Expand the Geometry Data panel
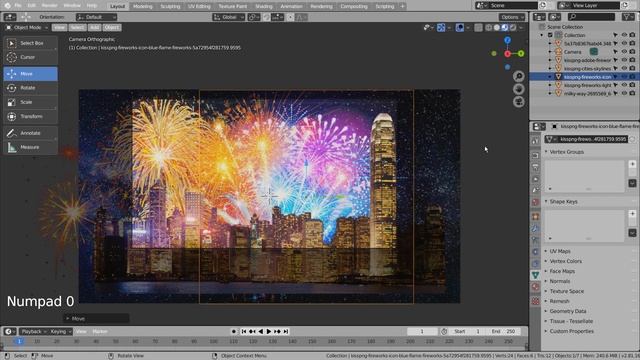Screen dimensions: 640x360 pos(567,311)
